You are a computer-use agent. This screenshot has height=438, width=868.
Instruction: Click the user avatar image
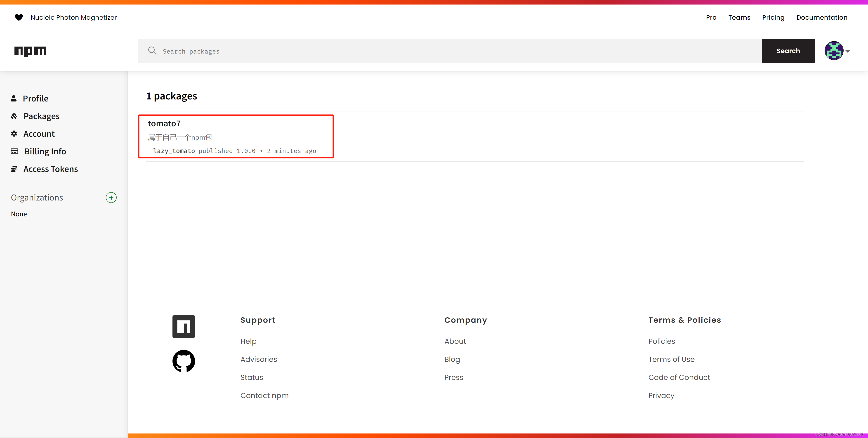coord(834,51)
